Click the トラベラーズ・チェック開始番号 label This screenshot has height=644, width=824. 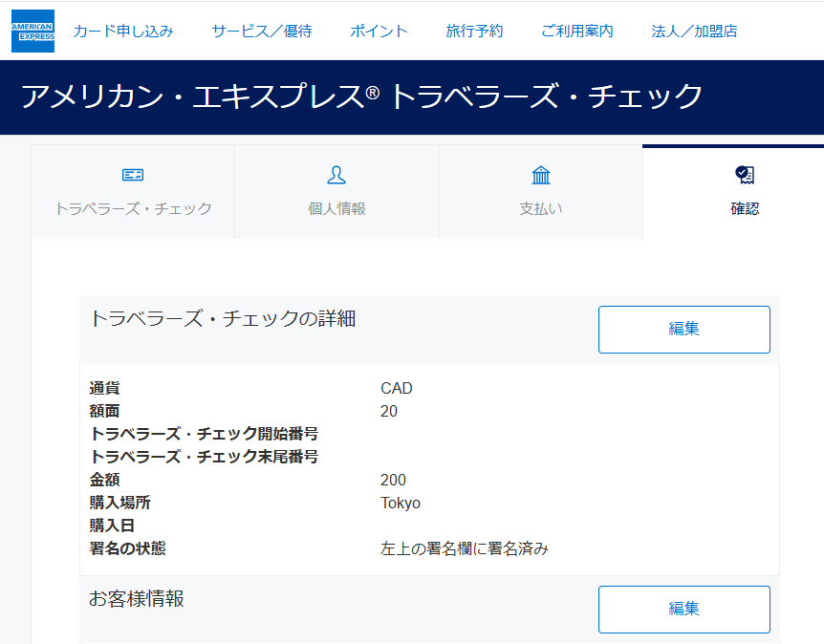[204, 434]
